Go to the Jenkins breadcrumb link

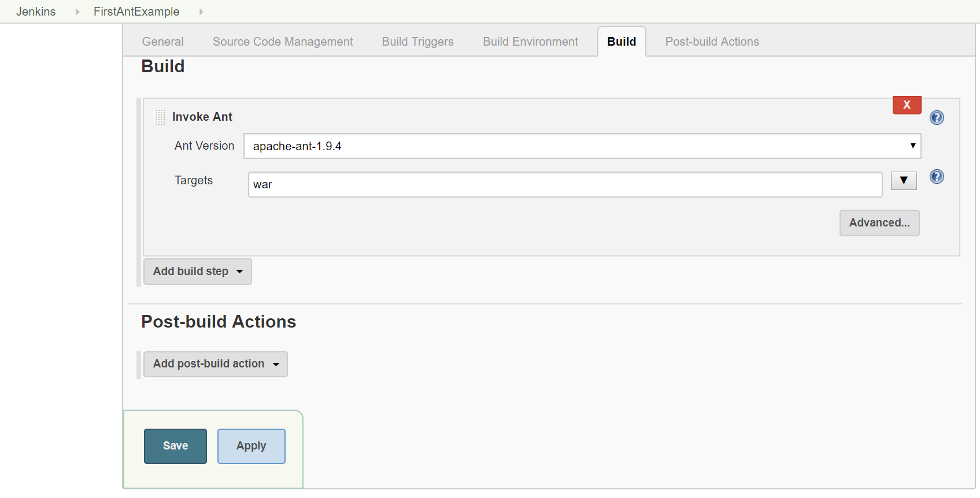[x=36, y=12]
